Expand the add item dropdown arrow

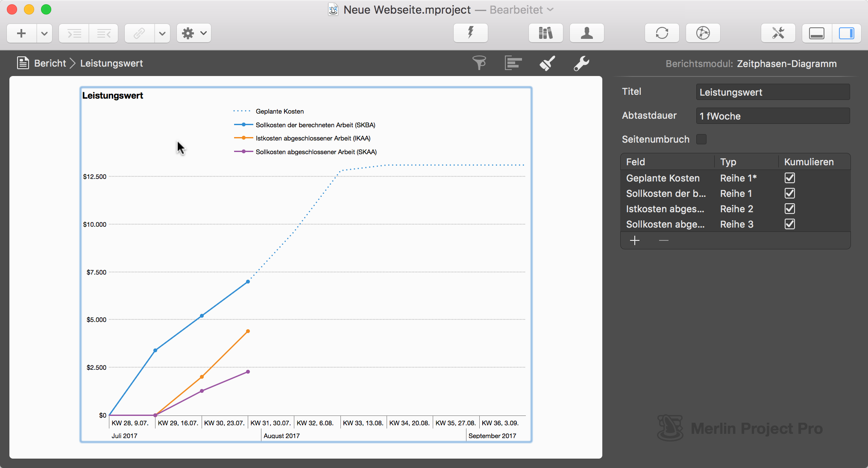click(44, 33)
